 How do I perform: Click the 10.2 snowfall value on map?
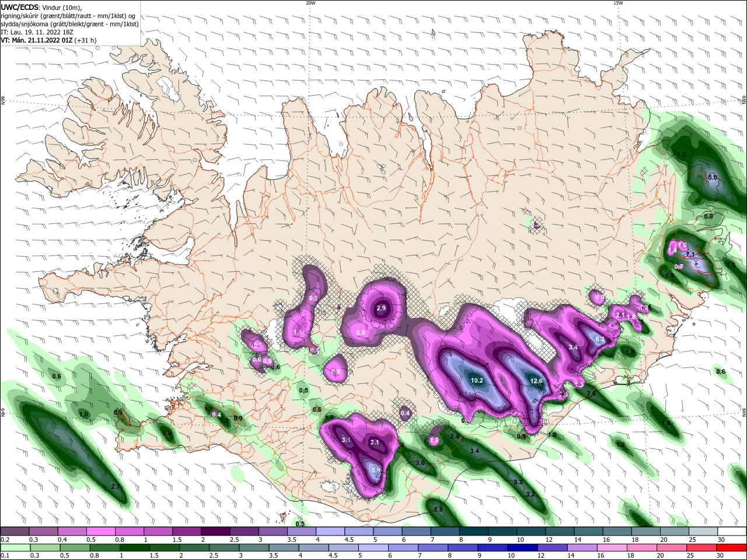point(477,380)
